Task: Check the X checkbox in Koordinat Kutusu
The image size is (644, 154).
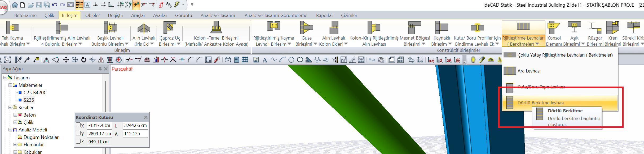Action: click(78, 125)
